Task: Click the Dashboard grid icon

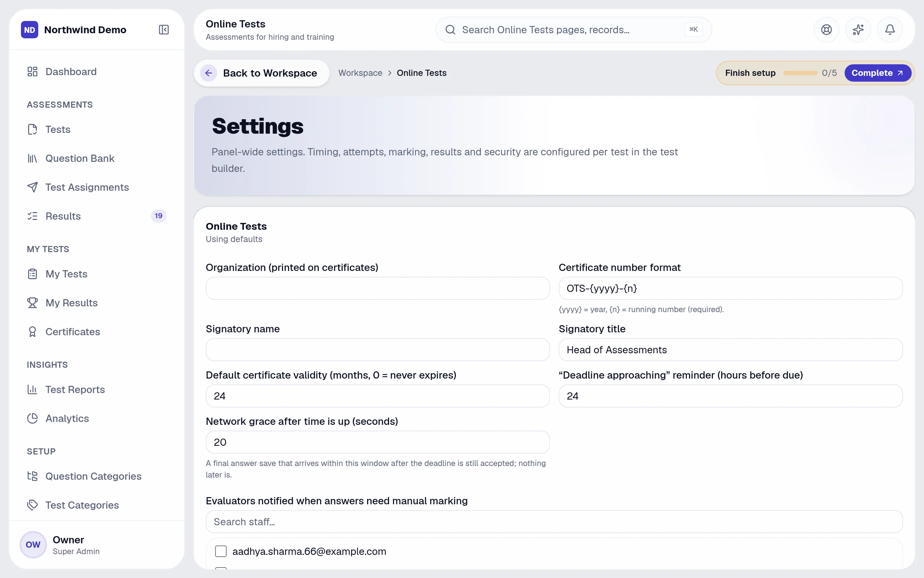Action: [x=32, y=72]
